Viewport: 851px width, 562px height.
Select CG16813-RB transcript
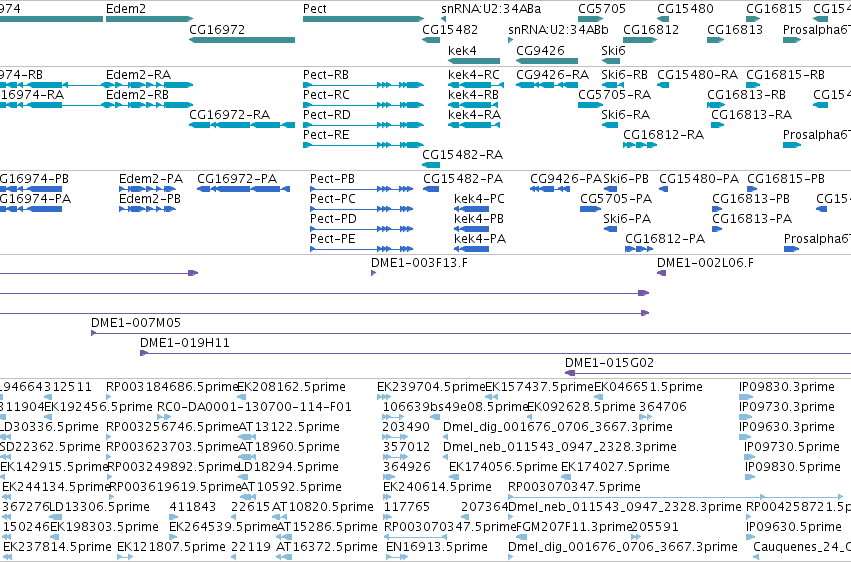coord(716,105)
